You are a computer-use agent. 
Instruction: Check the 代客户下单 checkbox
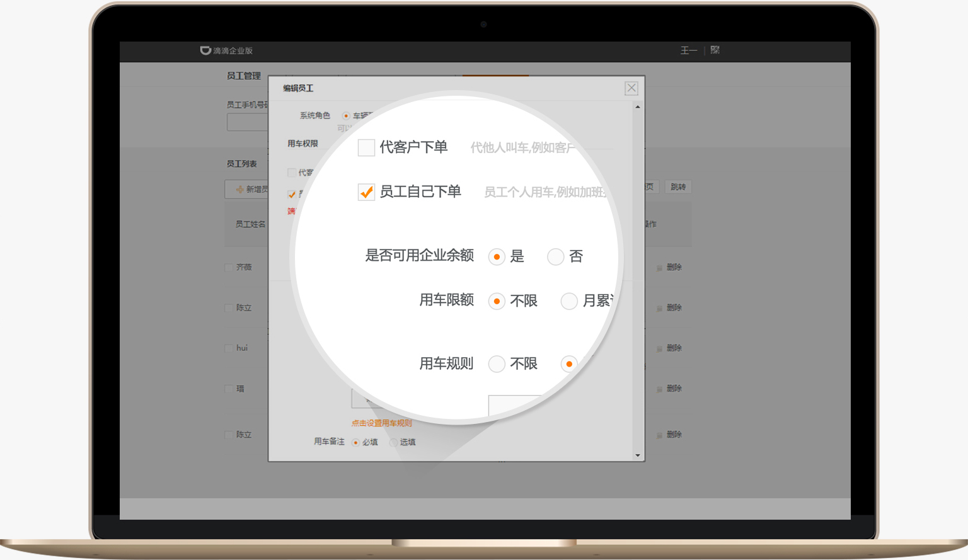pyautogui.click(x=367, y=147)
